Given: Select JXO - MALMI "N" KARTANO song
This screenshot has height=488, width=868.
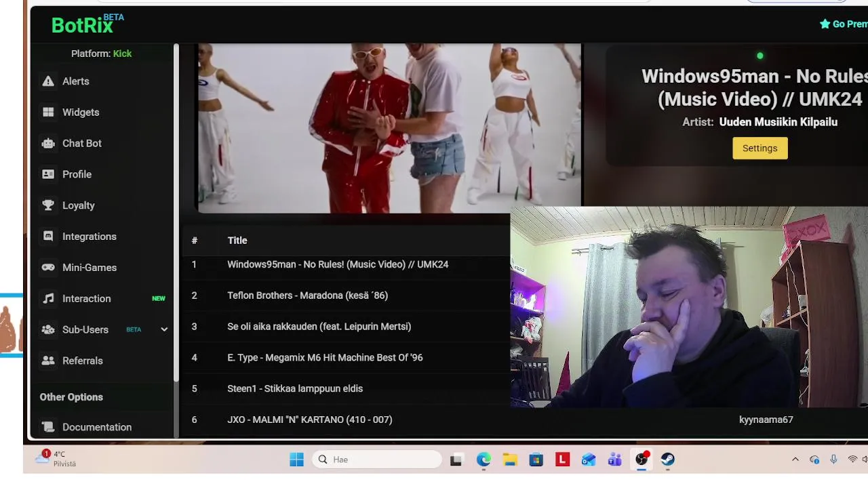Looking at the screenshot, I should pos(346,420).
